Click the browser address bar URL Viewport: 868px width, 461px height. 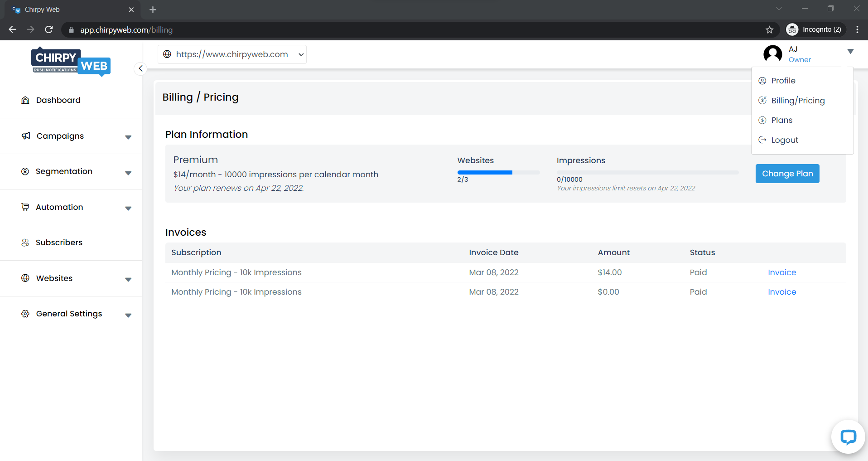126,30
